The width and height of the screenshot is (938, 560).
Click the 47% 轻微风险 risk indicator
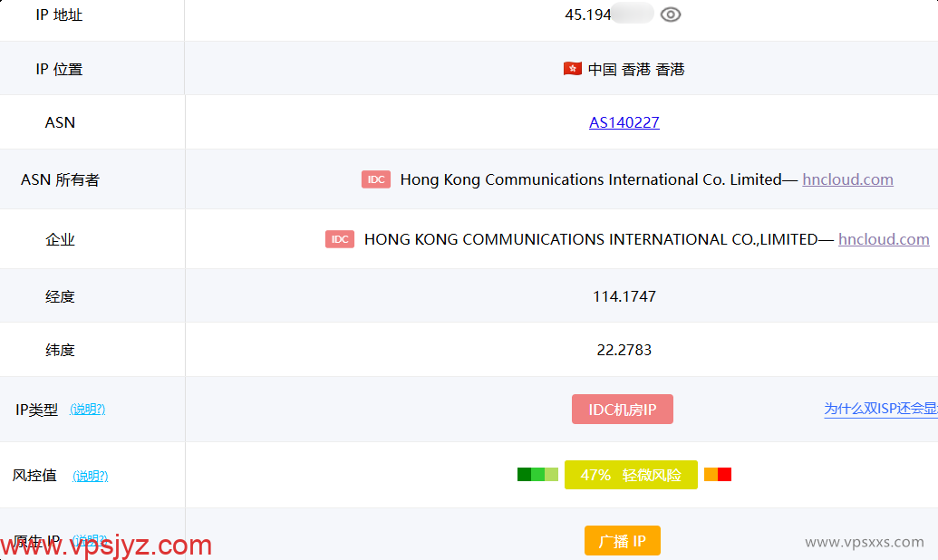pos(631,475)
